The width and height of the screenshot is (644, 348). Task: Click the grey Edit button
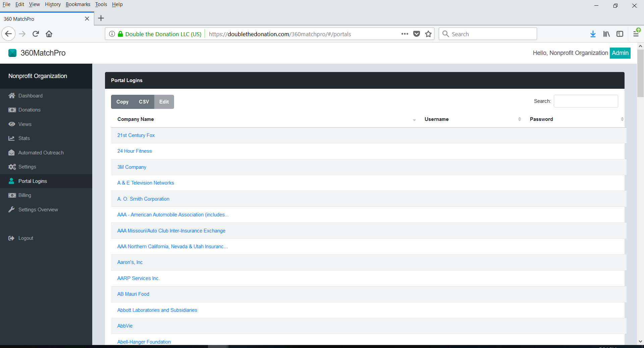(164, 102)
